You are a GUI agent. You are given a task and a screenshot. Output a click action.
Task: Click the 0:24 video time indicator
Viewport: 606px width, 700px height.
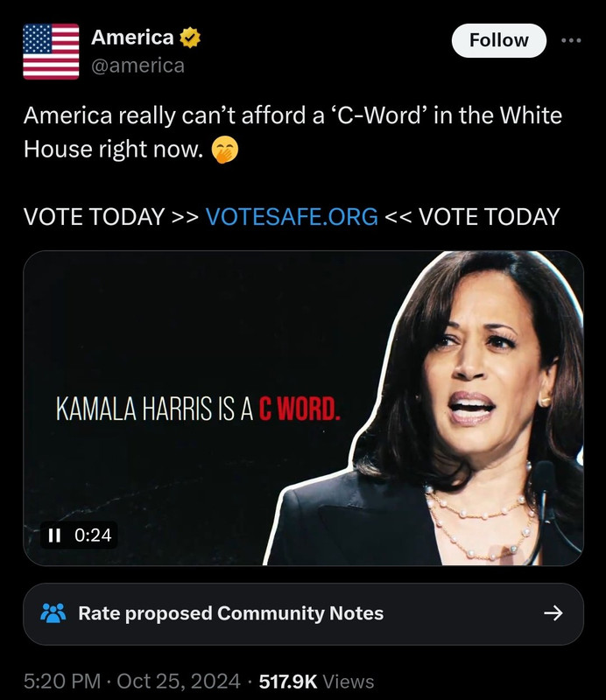pyautogui.click(x=93, y=535)
